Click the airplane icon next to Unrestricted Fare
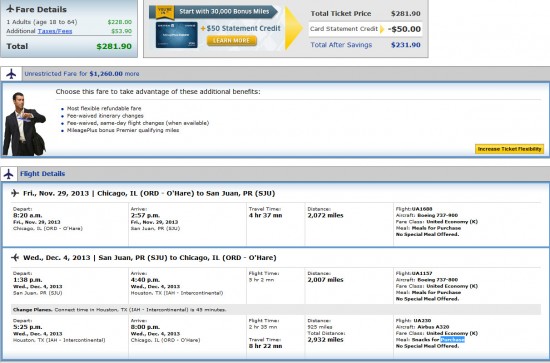This screenshot has height=363, width=550. (x=11, y=74)
